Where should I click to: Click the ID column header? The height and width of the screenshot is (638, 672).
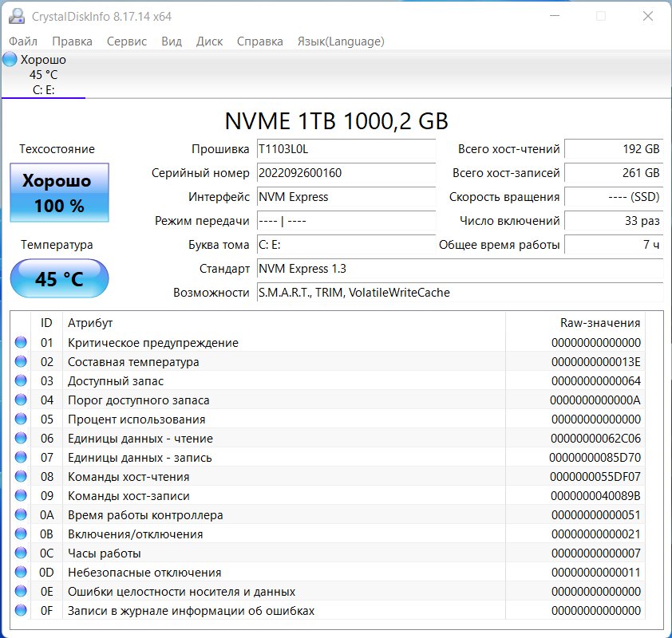click(x=47, y=323)
